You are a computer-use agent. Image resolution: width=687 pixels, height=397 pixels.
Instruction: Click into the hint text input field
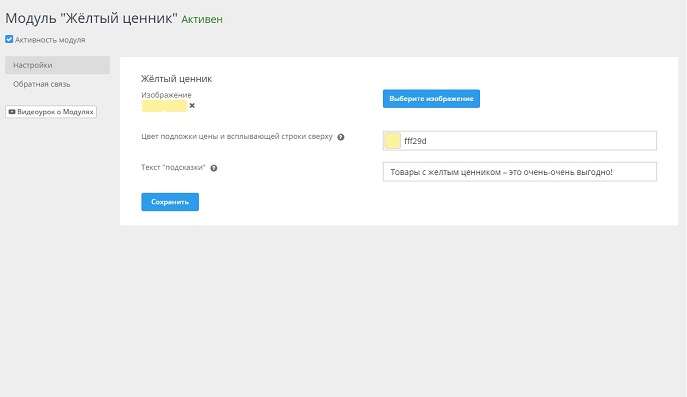520,172
